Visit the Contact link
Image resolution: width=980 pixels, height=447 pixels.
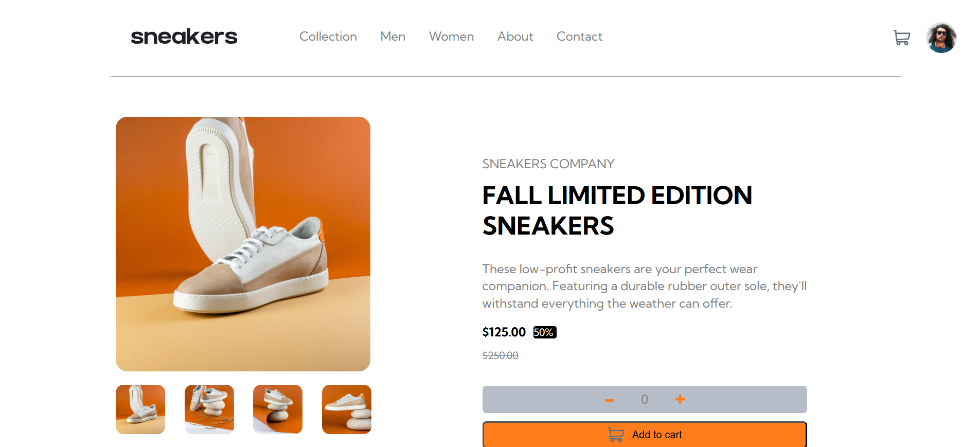point(579,37)
